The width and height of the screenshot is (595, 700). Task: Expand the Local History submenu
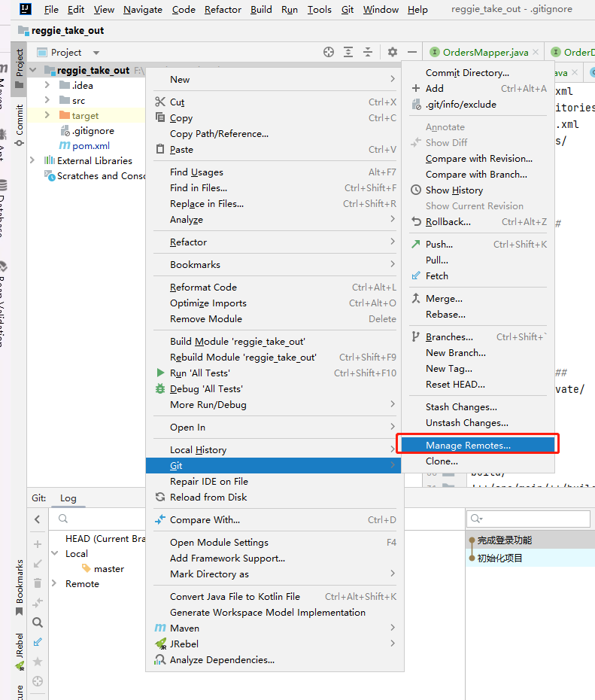point(275,449)
